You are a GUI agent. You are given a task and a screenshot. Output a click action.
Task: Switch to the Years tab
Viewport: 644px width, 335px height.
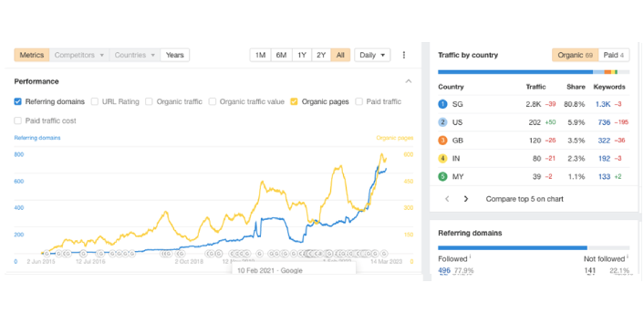175,55
